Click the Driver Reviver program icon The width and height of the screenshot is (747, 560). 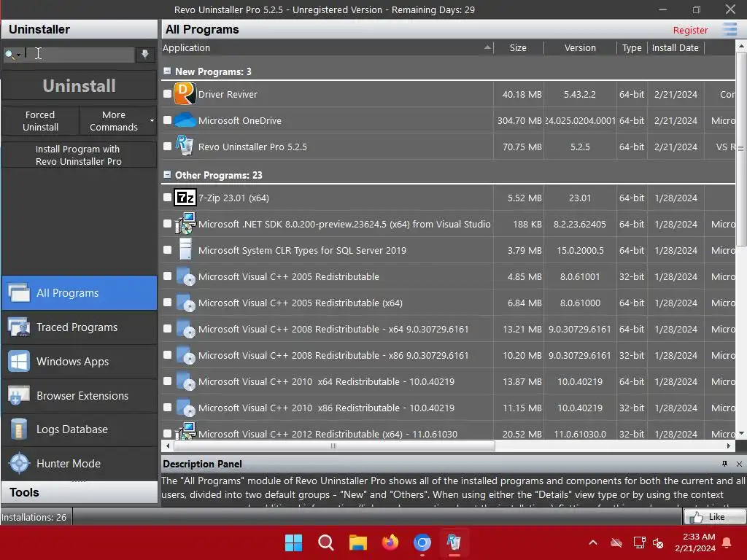coord(185,94)
